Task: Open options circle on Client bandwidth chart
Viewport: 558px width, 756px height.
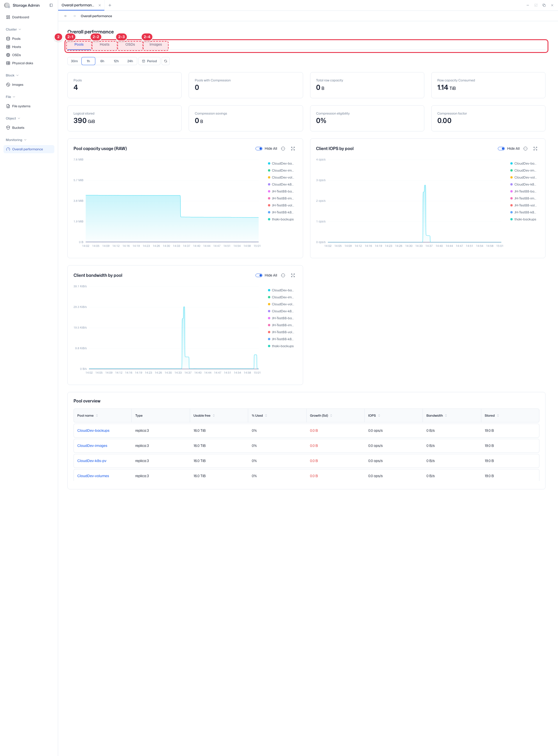Action: [283, 275]
